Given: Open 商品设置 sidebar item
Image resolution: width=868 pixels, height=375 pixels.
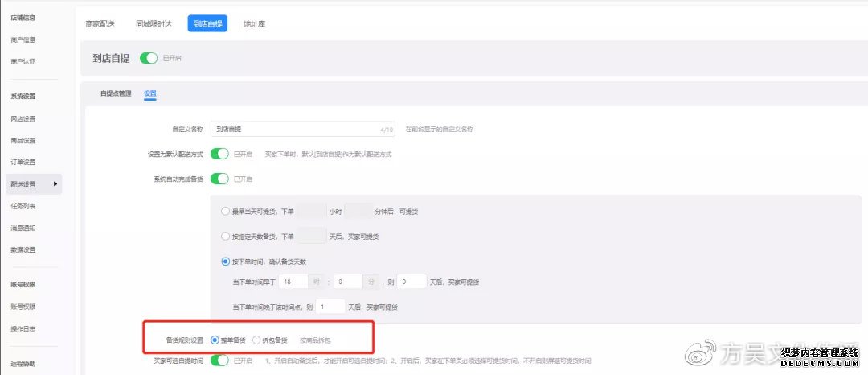Looking at the screenshot, I should pos(23,140).
